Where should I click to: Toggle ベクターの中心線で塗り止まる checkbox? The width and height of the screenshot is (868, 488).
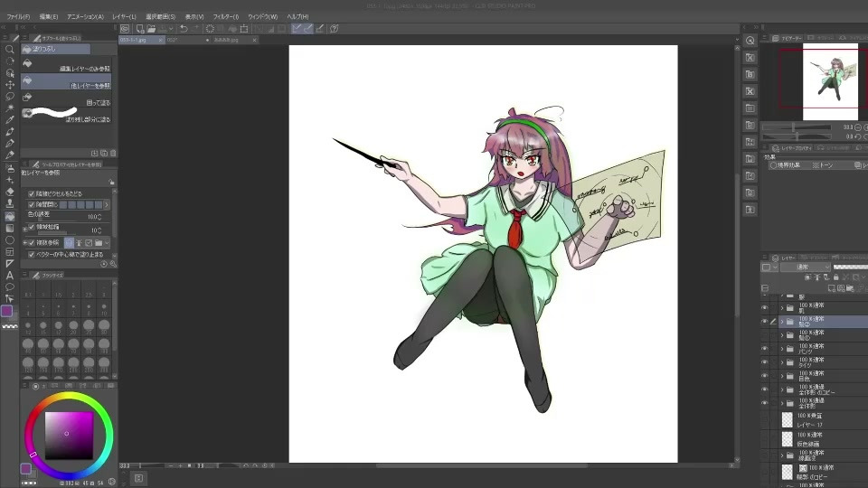[x=31, y=255]
